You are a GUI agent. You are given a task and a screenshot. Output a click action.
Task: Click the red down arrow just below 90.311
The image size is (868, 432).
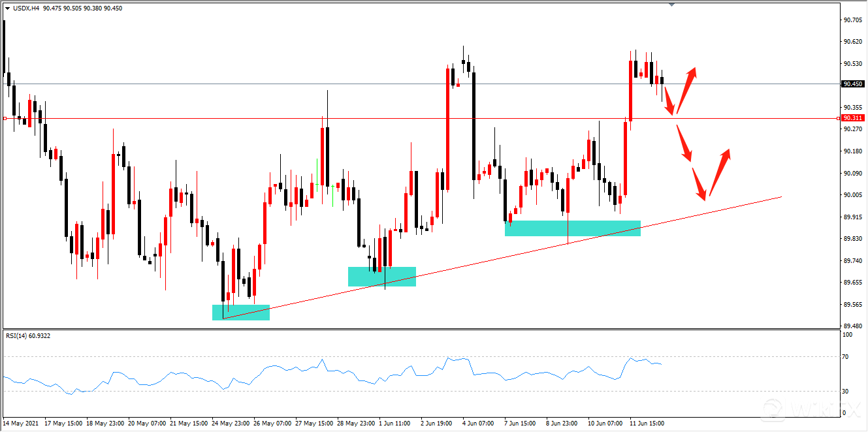click(684, 144)
